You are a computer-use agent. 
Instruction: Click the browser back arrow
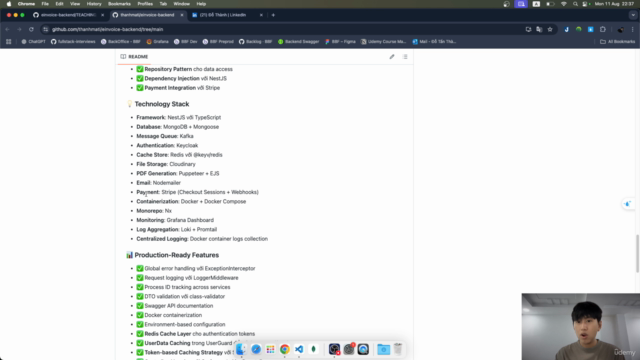(7, 29)
